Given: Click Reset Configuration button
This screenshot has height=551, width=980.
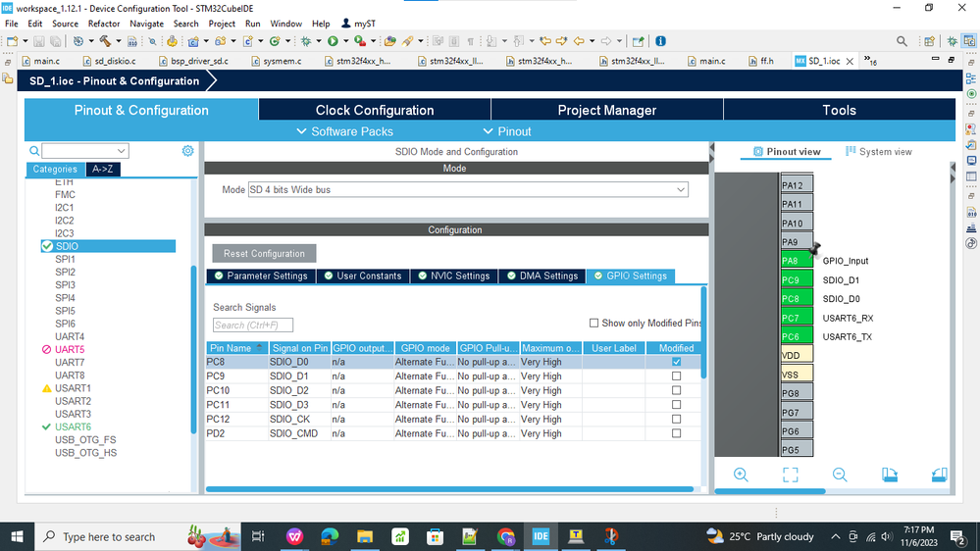Looking at the screenshot, I should (x=265, y=254).
